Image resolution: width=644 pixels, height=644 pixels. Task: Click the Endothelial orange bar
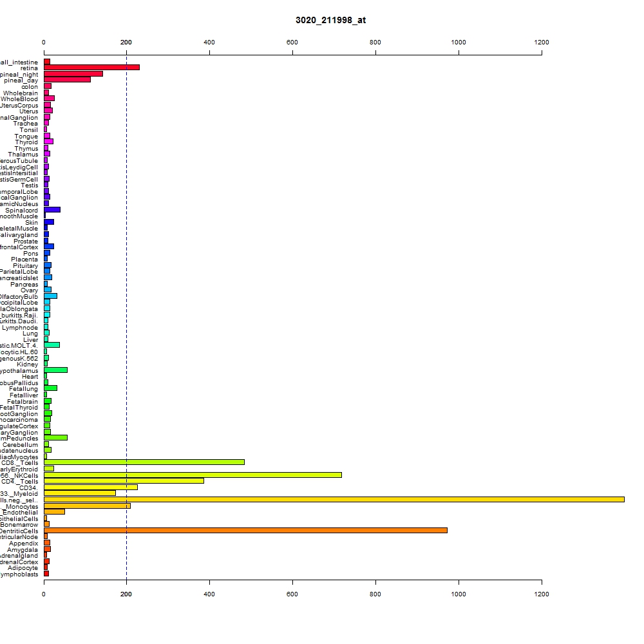[54, 512]
